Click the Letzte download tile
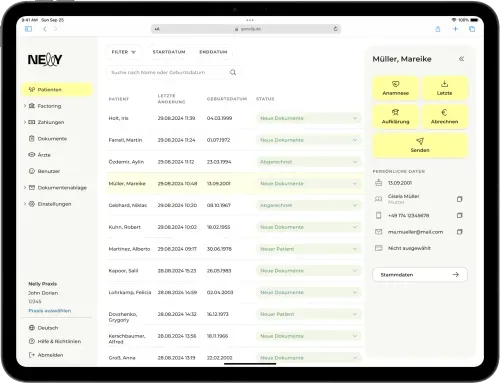 (444, 88)
